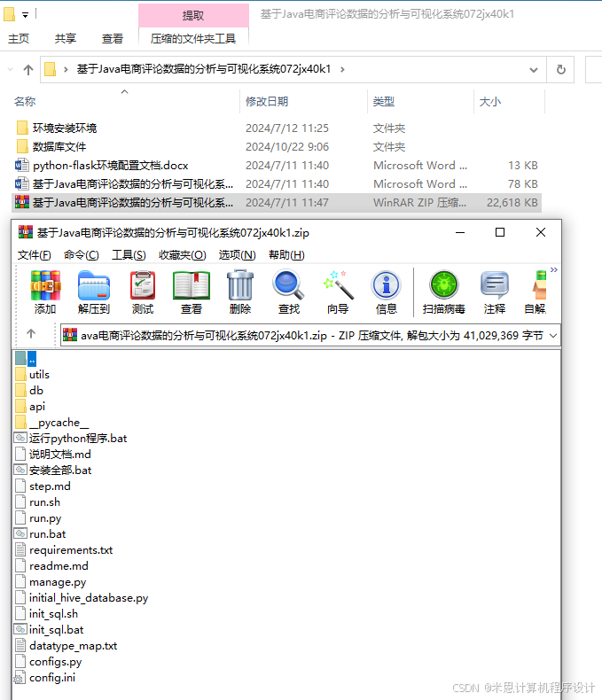Open the Help menu 帮助(H)

coord(286,255)
